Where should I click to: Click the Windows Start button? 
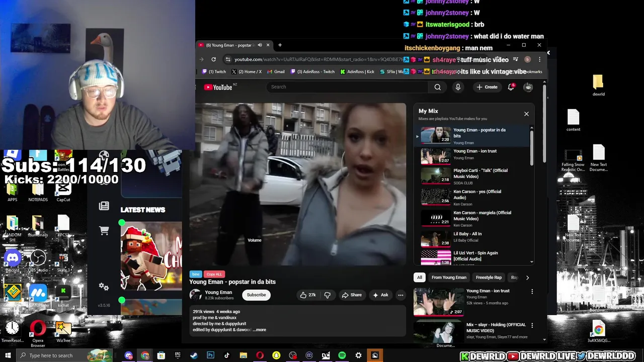click(8, 355)
